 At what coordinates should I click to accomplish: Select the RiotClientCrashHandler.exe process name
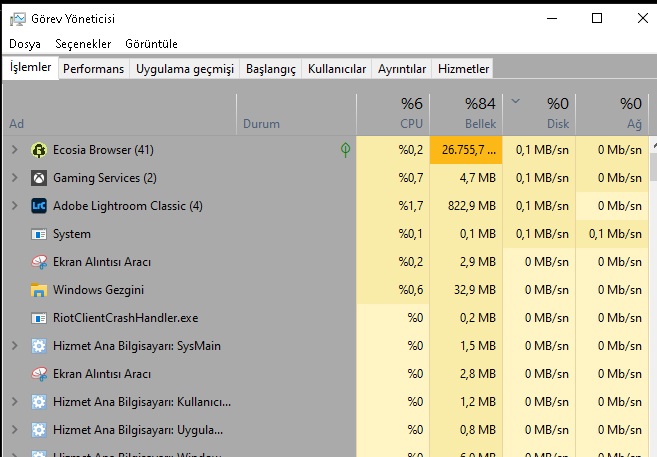coord(126,318)
